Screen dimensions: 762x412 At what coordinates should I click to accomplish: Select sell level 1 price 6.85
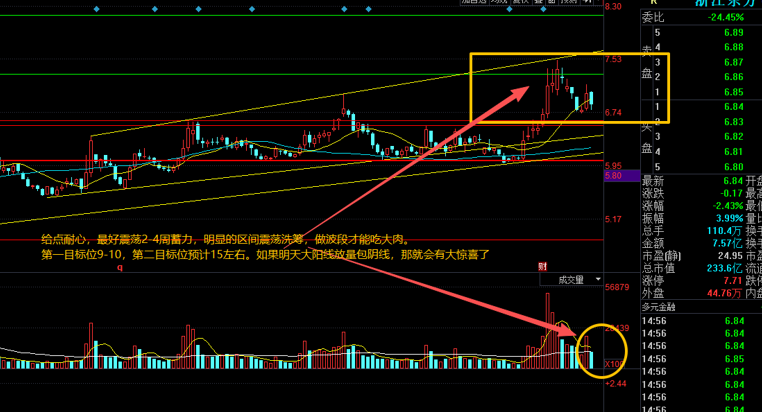click(x=734, y=92)
